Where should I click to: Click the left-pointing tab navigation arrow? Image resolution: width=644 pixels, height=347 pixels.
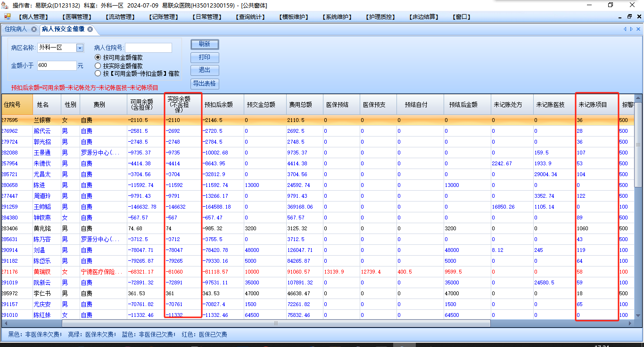pyautogui.click(x=625, y=29)
